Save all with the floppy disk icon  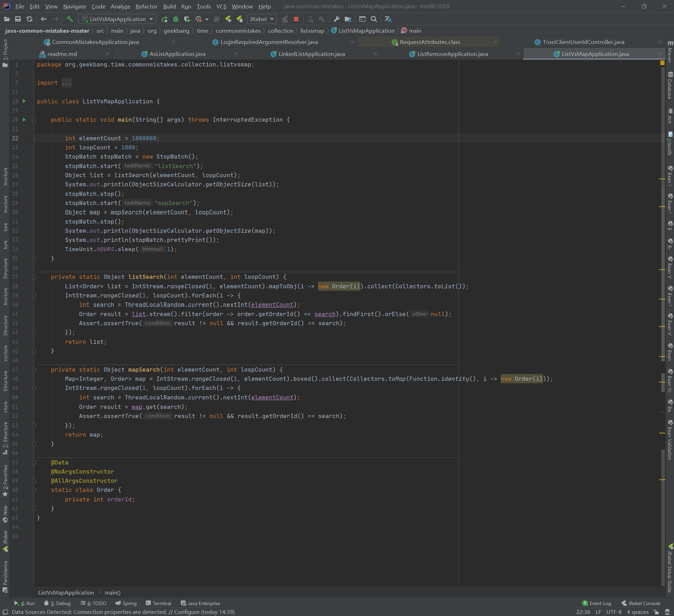(x=18, y=19)
